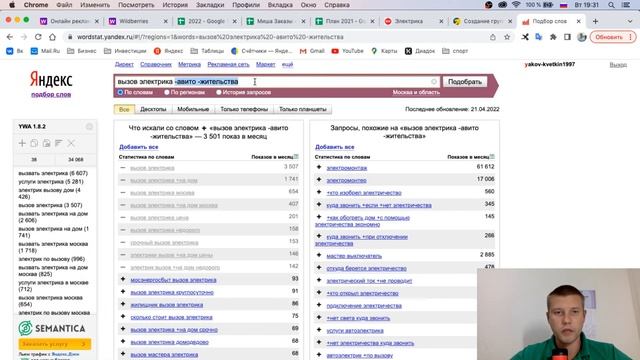Open the 'Директ' link
This screenshot has width=640, height=360.
click(124, 64)
